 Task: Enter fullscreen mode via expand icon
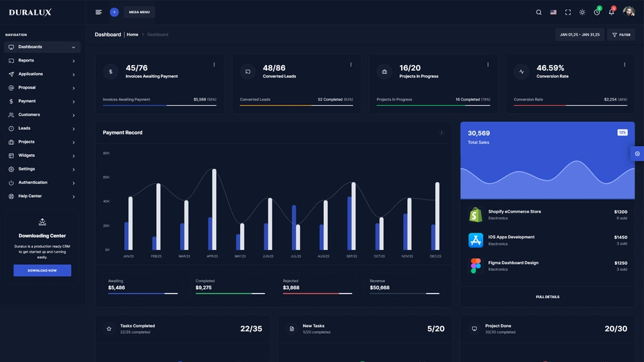[x=568, y=12]
